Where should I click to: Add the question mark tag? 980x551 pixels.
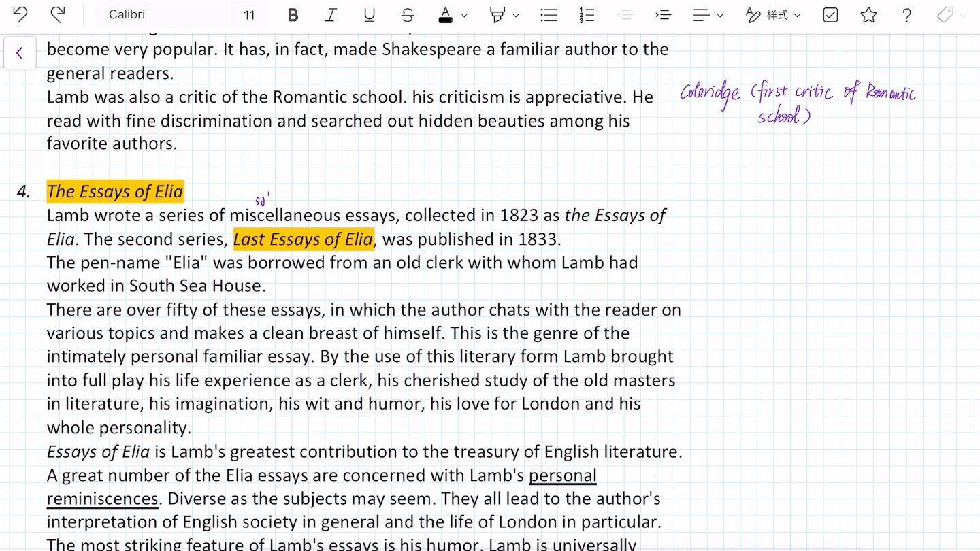[x=906, y=15]
